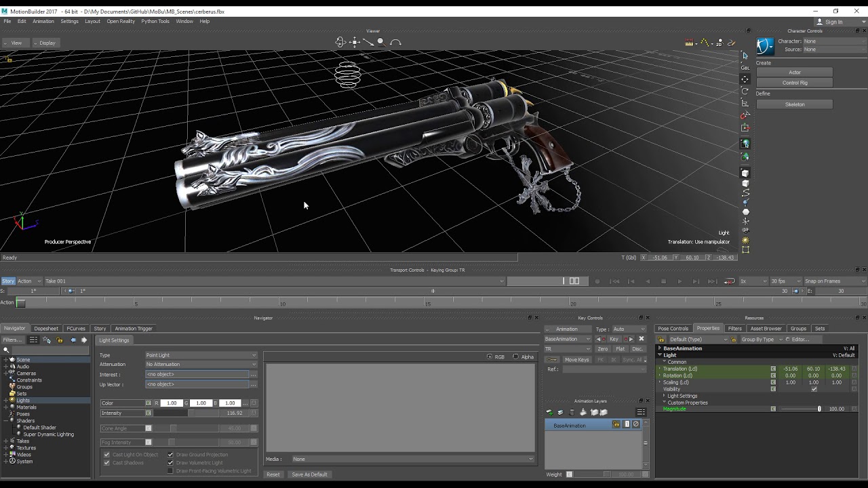Click the Navigator back arrow icon
868x488 pixels.
click(x=73, y=340)
